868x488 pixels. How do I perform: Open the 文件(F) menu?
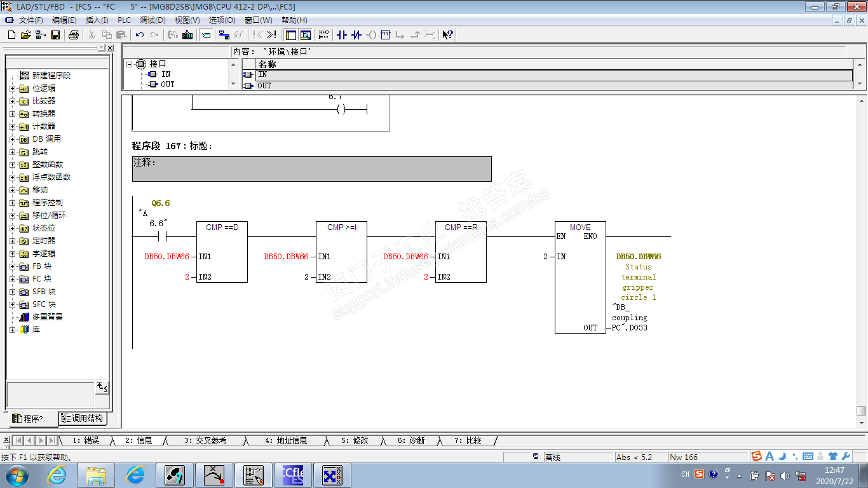31,20
